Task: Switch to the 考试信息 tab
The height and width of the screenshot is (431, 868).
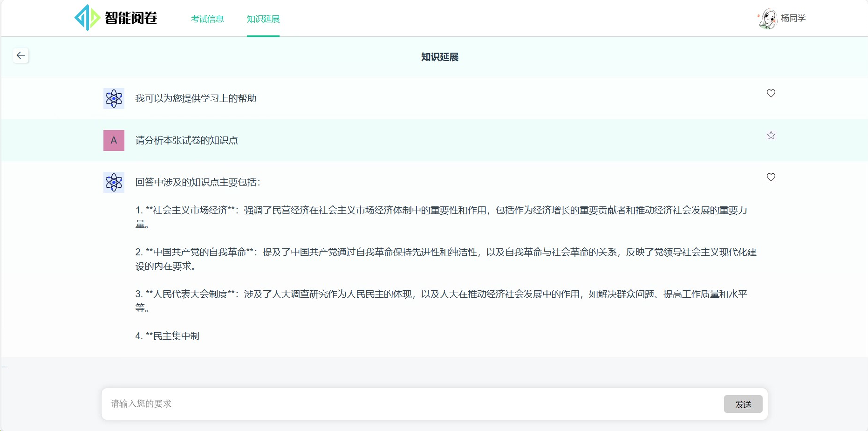Action: [207, 19]
